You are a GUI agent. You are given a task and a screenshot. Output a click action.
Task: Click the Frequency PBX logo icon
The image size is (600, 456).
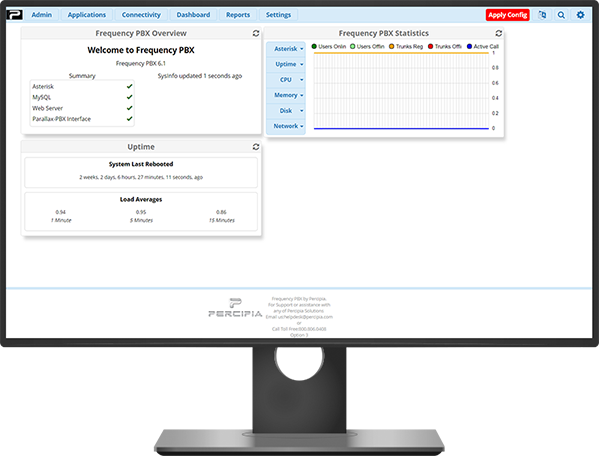[13, 15]
